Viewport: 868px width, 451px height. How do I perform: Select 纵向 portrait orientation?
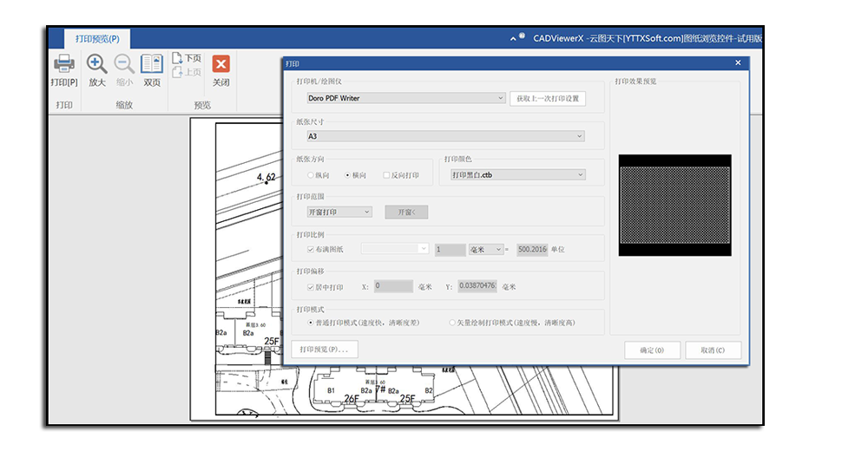(311, 175)
